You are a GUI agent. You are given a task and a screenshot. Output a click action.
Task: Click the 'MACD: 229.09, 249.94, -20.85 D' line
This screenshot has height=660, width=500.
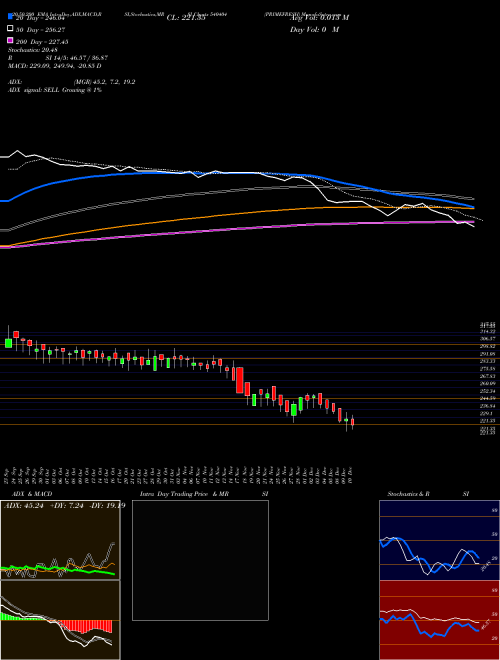point(54,66)
